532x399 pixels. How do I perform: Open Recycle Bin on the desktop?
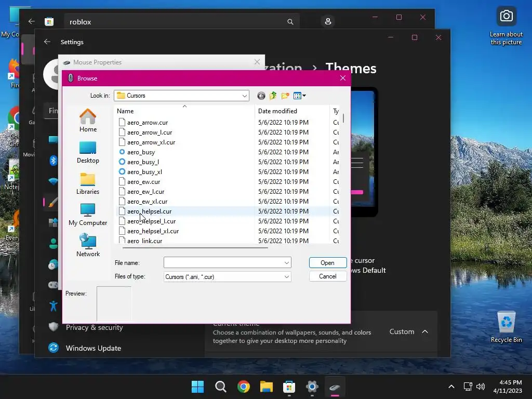(506, 327)
